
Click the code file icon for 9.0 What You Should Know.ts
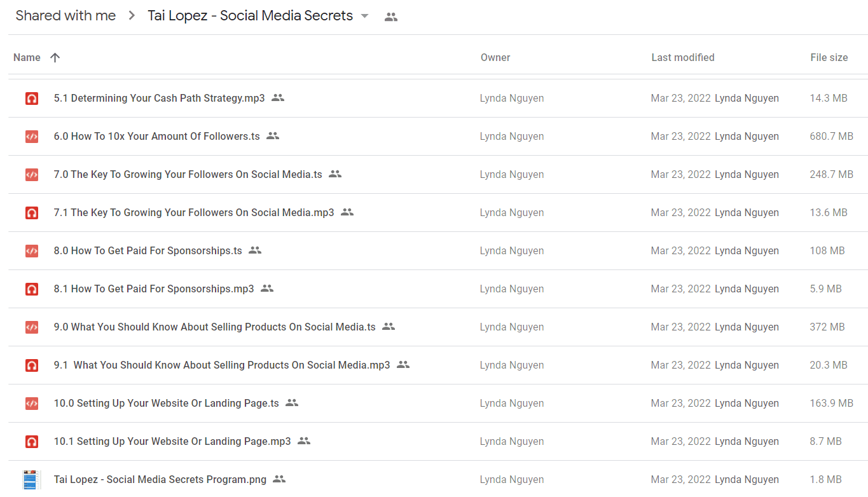[31, 327]
